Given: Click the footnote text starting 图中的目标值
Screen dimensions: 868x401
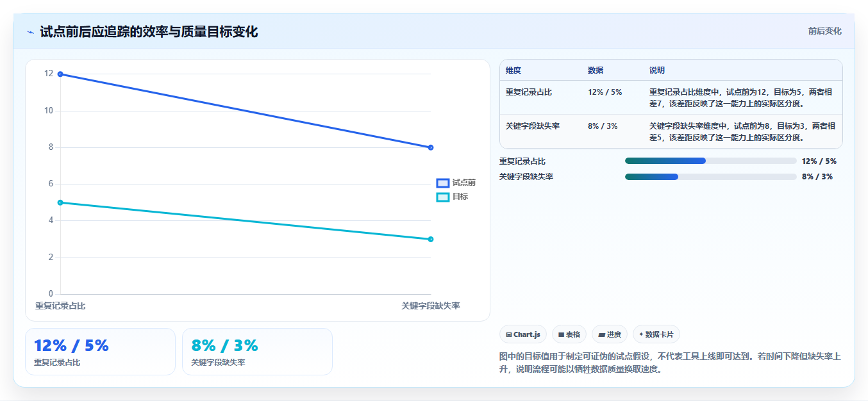Looking at the screenshot, I should coord(670,362).
